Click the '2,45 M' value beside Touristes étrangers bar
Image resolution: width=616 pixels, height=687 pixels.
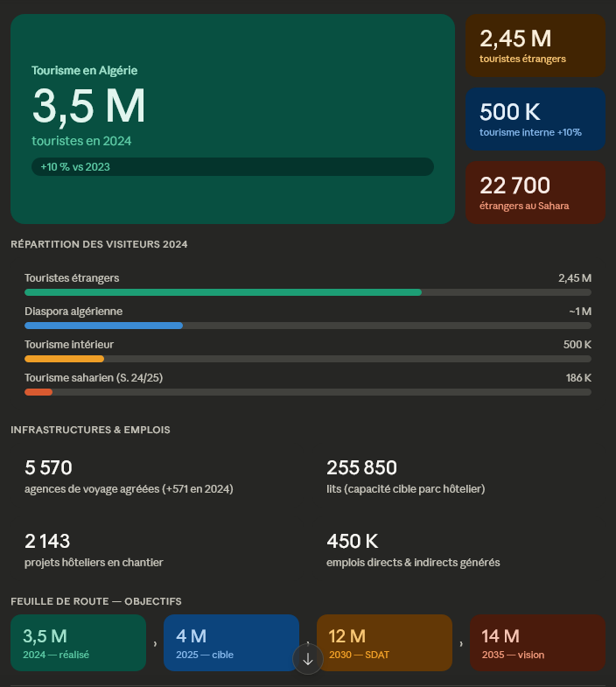(x=575, y=278)
